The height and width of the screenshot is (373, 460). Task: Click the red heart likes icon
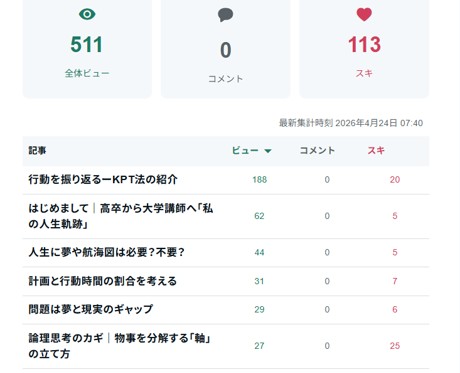tap(364, 15)
